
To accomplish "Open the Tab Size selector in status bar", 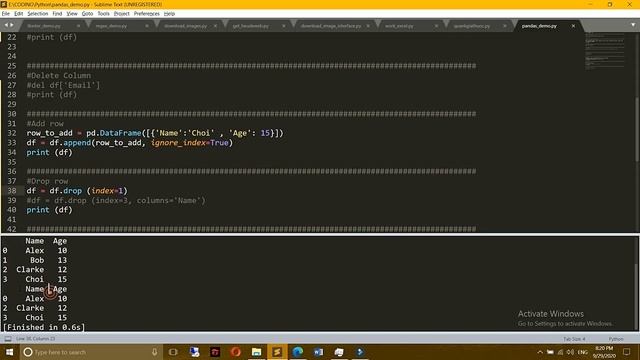I will [574, 339].
